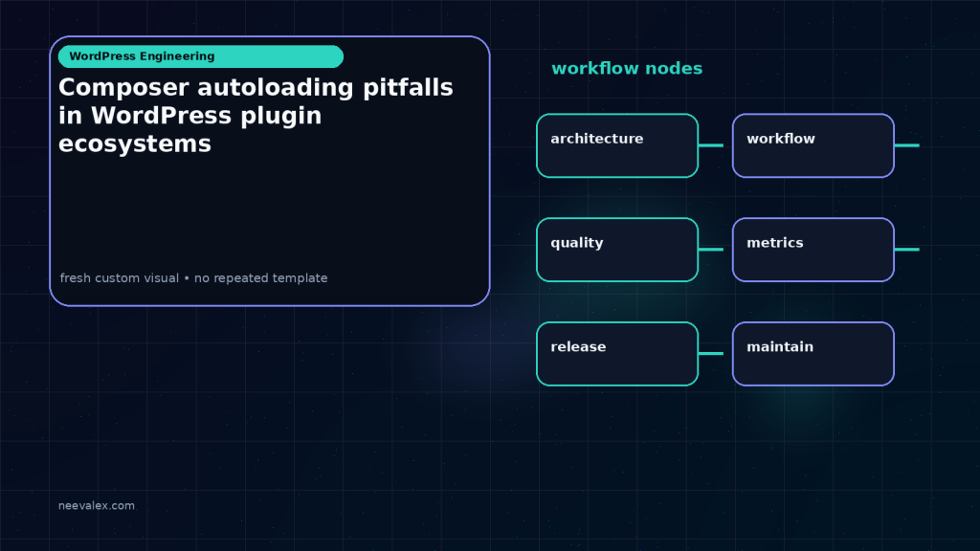Select the workflow node box
This screenshot has width=980, height=551.
tap(813, 145)
